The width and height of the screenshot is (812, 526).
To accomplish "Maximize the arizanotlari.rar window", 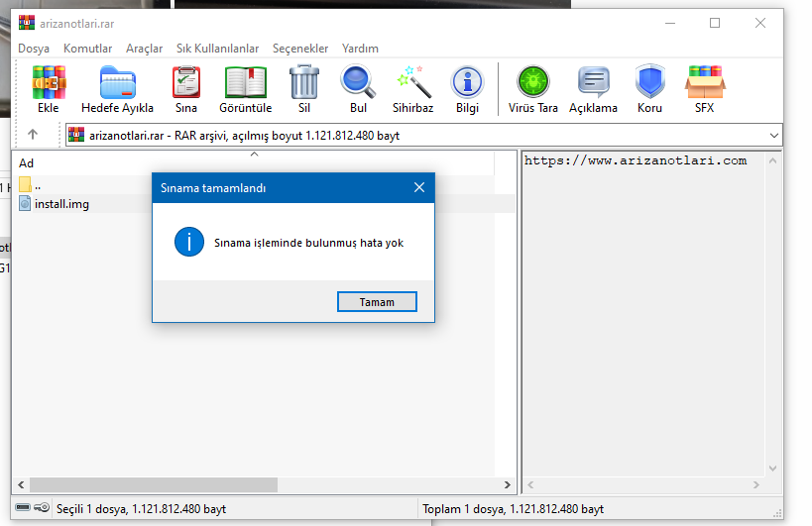I will pos(715,23).
